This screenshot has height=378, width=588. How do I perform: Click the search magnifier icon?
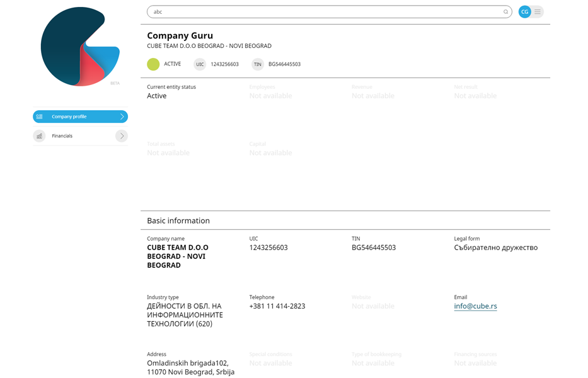click(505, 12)
